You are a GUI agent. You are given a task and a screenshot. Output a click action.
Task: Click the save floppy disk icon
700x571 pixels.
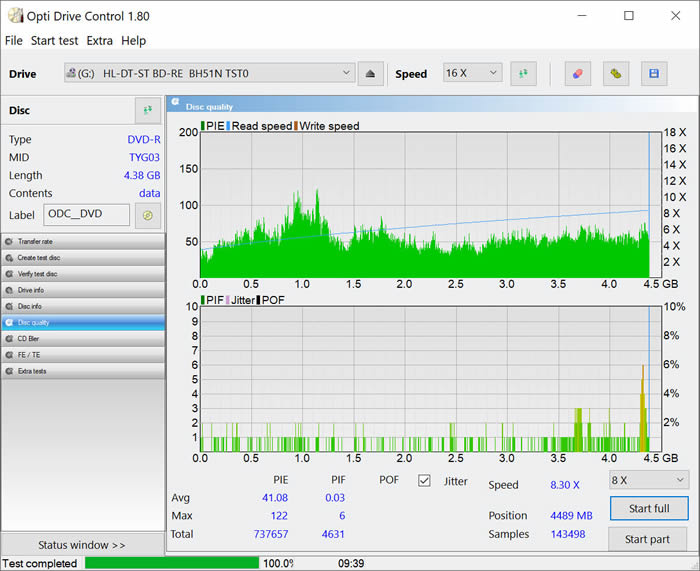pyautogui.click(x=654, y=73)
